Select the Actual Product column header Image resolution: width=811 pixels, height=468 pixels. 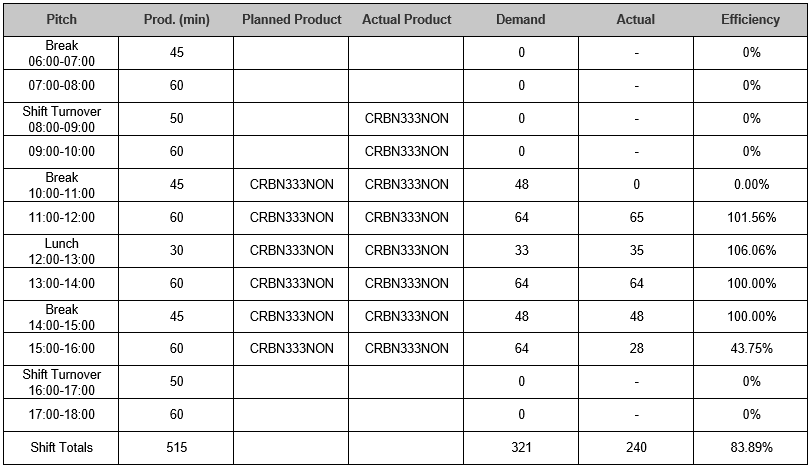click(x=406, y=20)
